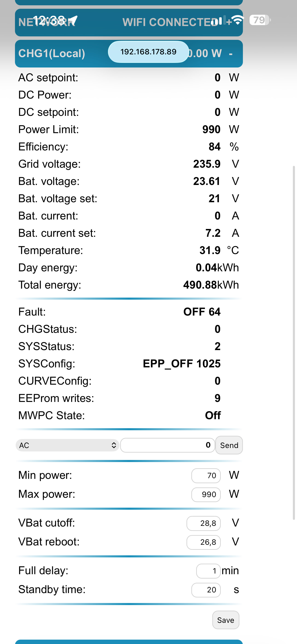
Task: Tap the 192.168.178.89 address pill
Action: click(x=148, y=52)
